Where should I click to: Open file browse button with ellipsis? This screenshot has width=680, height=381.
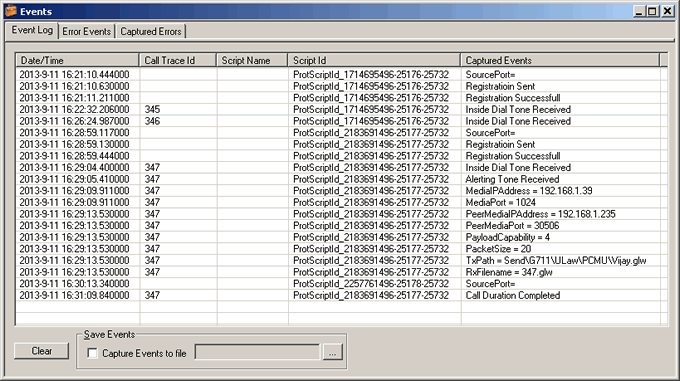333,352
